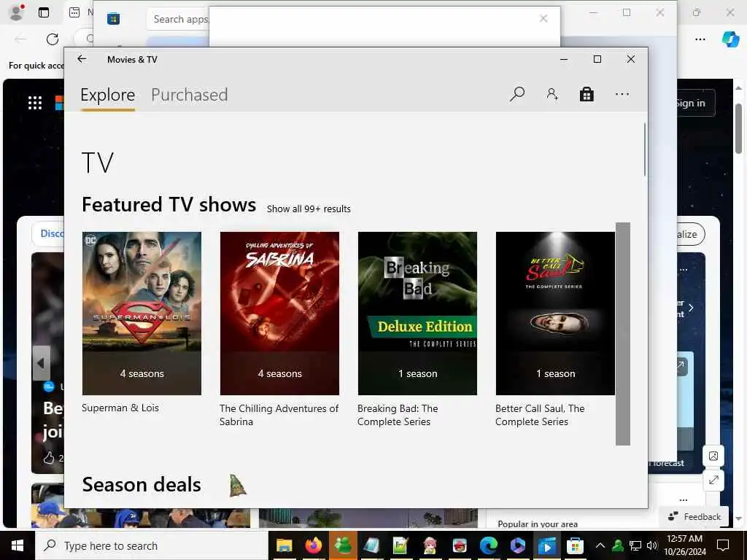Click the taskbar 'Type here to search' box
The height and width of the screenshot is (560, 747).
(x=152, y=545)
